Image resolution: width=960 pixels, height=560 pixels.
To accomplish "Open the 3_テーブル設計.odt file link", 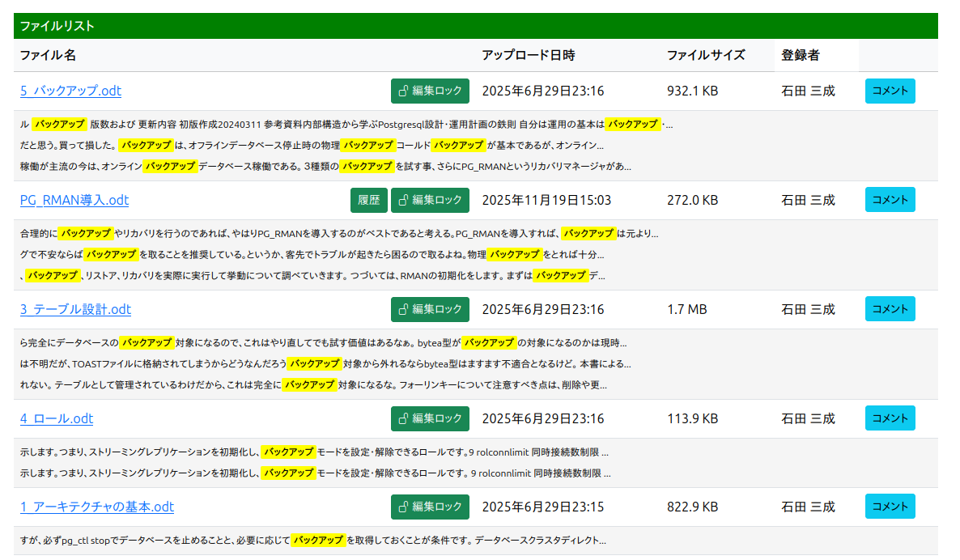I will coord(75,309).
